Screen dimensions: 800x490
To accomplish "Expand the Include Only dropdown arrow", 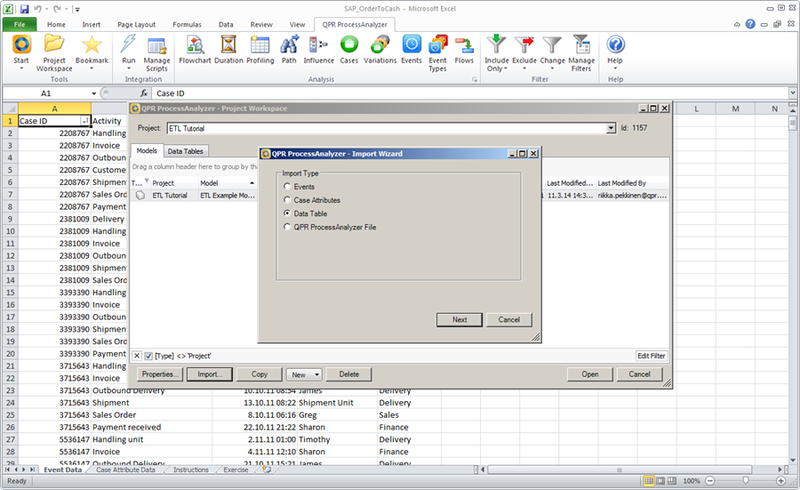I will [x=505, y=69].
